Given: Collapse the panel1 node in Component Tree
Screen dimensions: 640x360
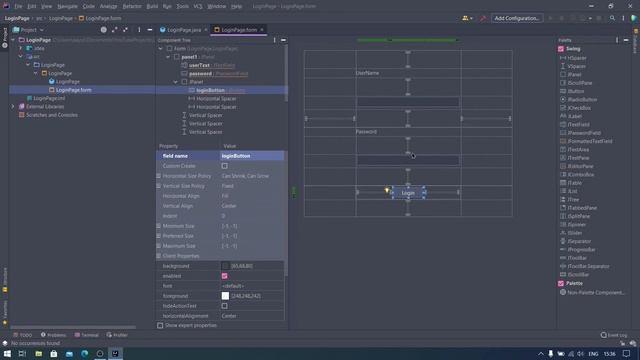Looking at the screenshot, I should (x=168, y=57).
